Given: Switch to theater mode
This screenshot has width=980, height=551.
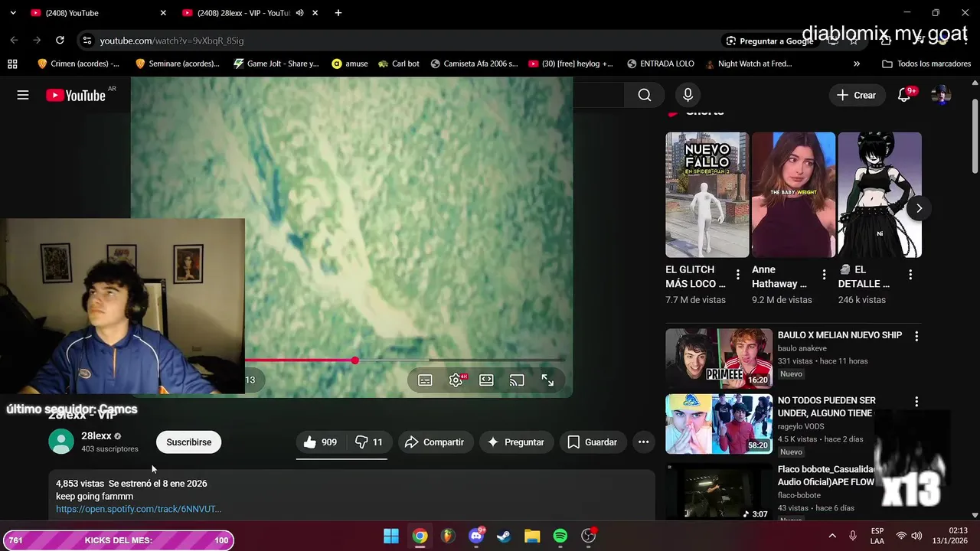Looking at the screenshot, I should point(486,380).
